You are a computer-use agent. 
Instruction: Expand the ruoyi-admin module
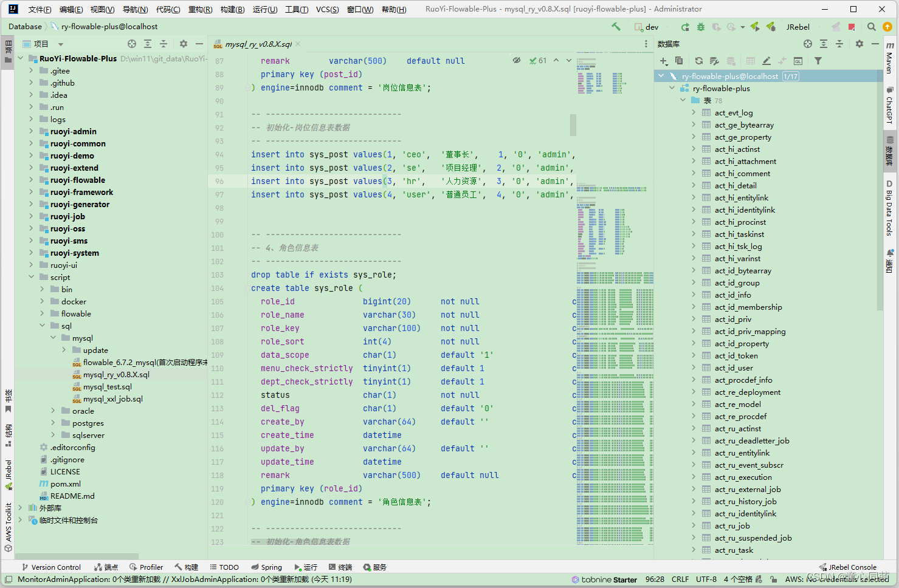31,131
